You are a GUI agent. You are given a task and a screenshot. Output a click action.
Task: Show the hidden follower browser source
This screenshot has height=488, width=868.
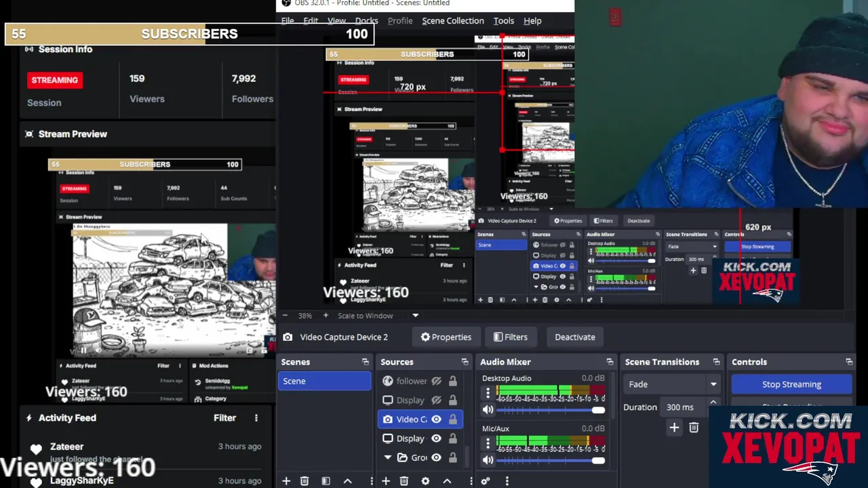coord(436,381)
